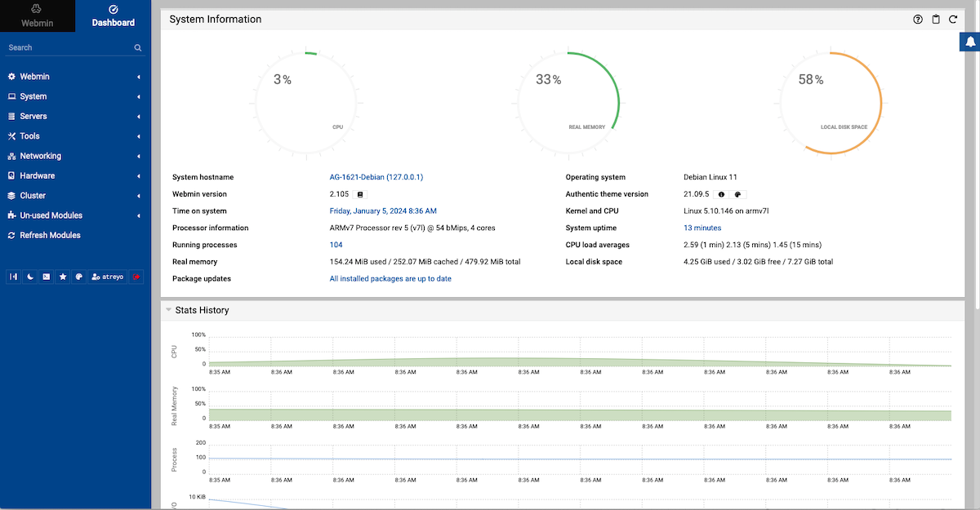Viewport: 980px width, 510px height.
Task: Click the search magnifier icon
Action: (x=138, y=48)
